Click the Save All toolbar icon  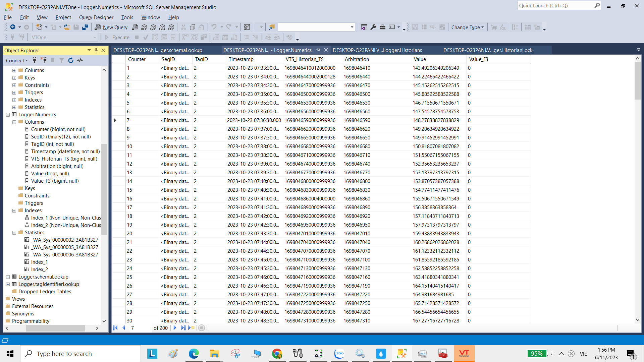(85, 27)
